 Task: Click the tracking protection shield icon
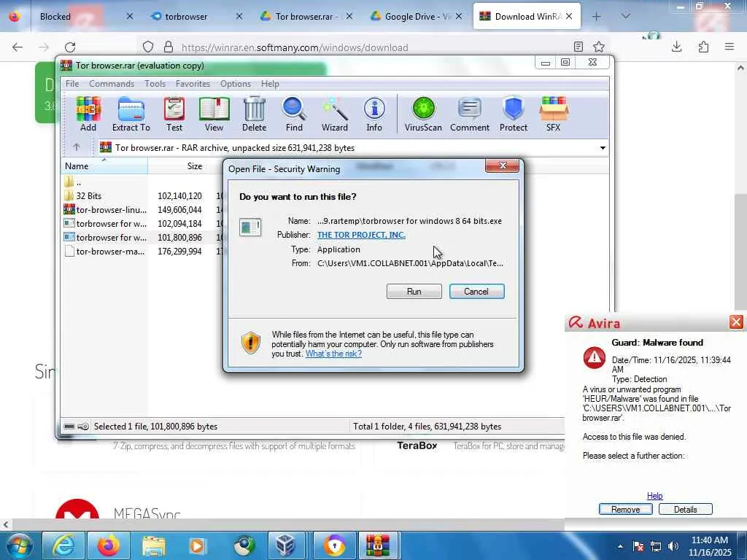[x=148, y=47]
